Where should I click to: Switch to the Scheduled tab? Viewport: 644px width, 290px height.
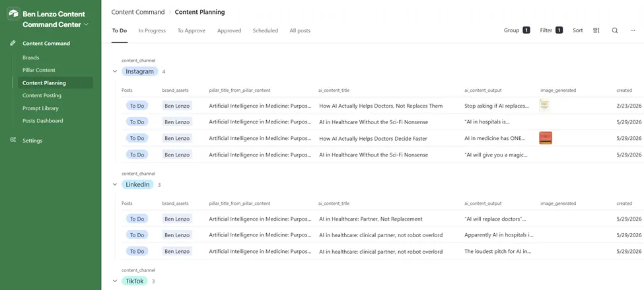[266, 30]
